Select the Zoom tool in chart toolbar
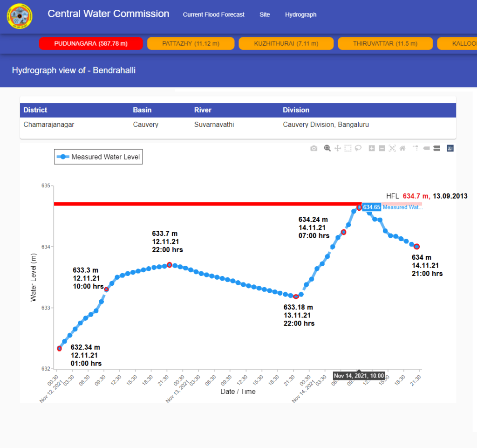The height and width of the screenshot is (448, 477). coord(327,148)
